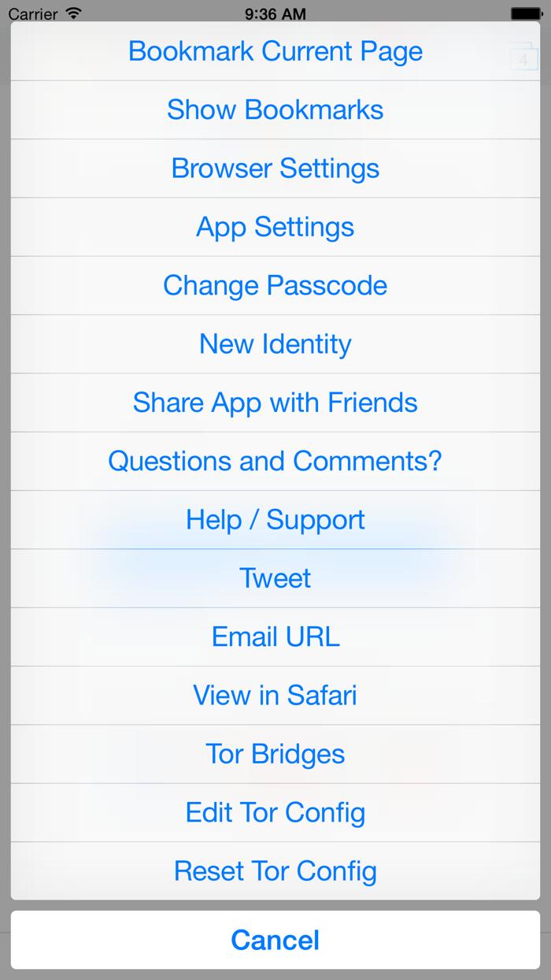551x980 pixels.
Task: Select Change Passcode
Action: 275,285
